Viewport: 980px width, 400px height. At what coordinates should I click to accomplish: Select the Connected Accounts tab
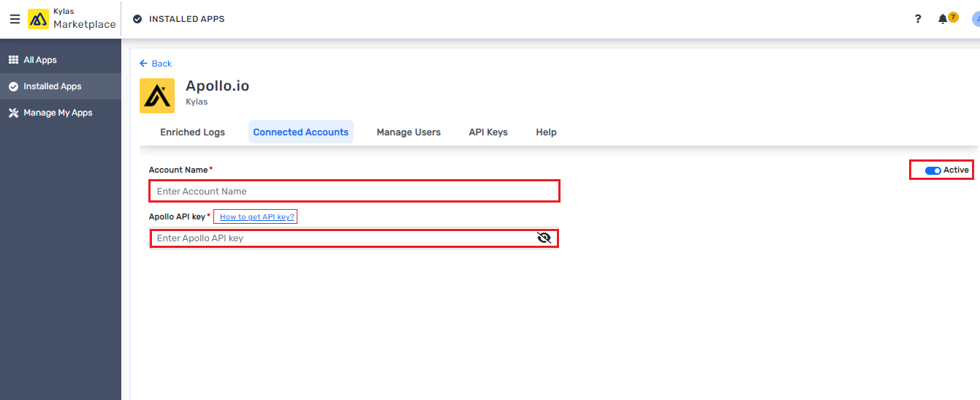(x=301, y=132)
